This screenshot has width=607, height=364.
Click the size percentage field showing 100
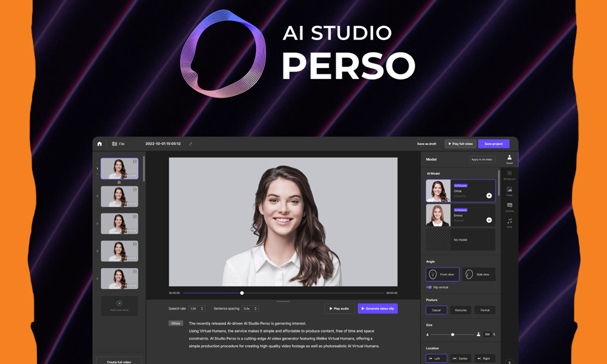[x=487, y=334]
